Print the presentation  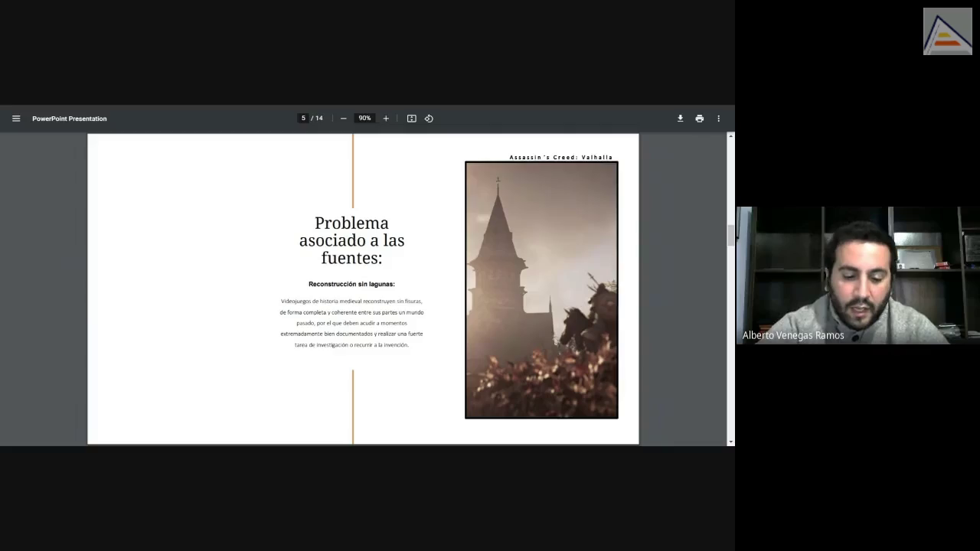pyautogui.click(x=699, y=119)
